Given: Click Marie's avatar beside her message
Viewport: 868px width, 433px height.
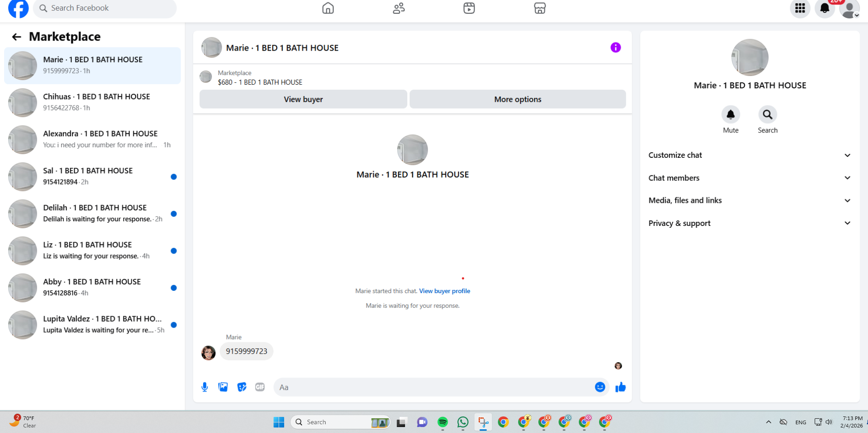Looking at the screenshot, I should coord(208,353).
